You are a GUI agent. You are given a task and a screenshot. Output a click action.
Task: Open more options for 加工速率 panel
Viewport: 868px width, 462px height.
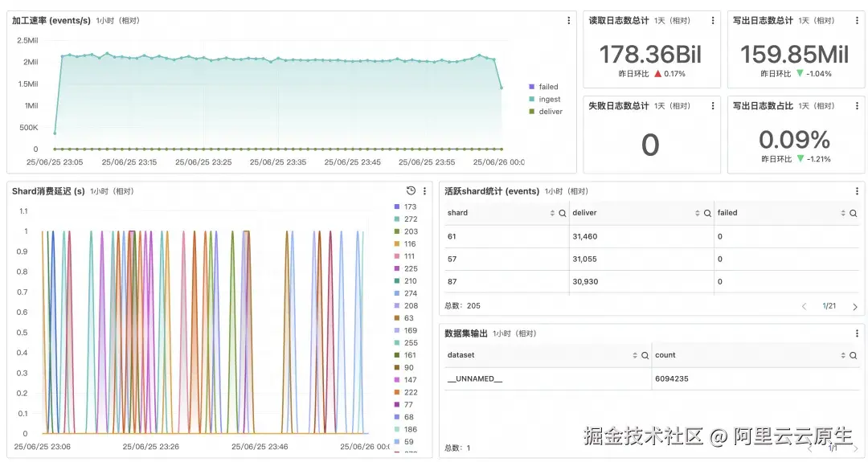point(568,20)
